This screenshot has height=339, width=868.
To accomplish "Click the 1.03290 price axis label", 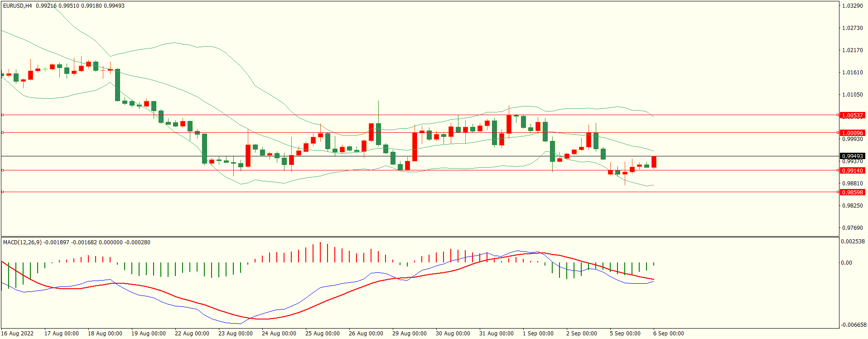I will [852, 6].
